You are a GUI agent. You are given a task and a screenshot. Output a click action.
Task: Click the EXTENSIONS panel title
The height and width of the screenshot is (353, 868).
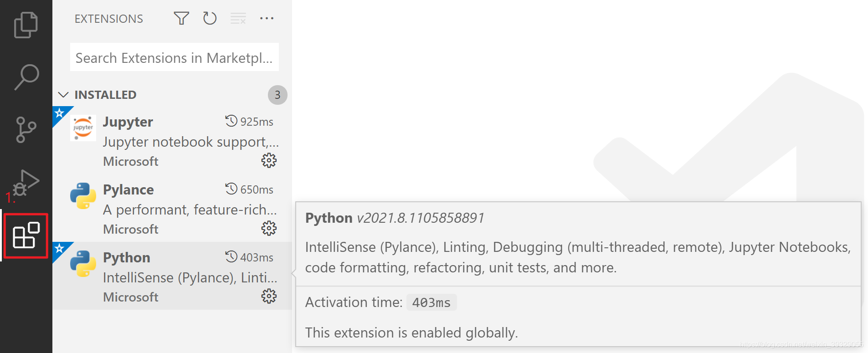tap(109, 19)
